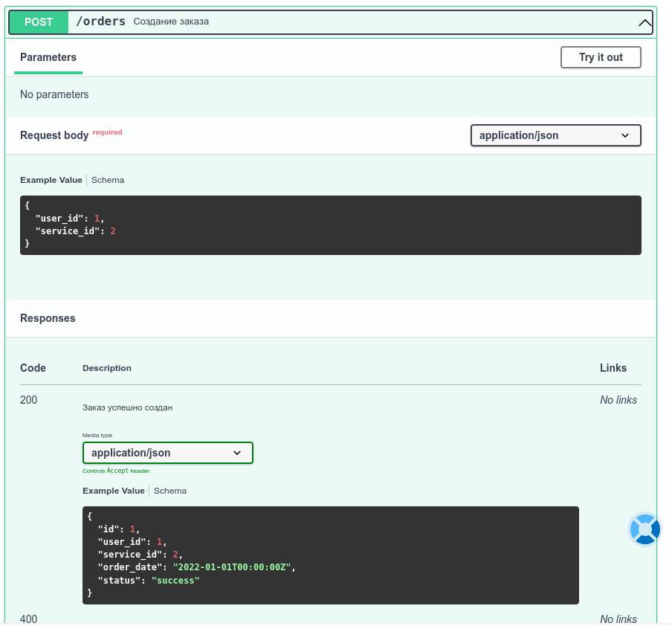Click the Создание заказа summary text
Viewport: 672px width, 626px height.
[x=171, y=22]
